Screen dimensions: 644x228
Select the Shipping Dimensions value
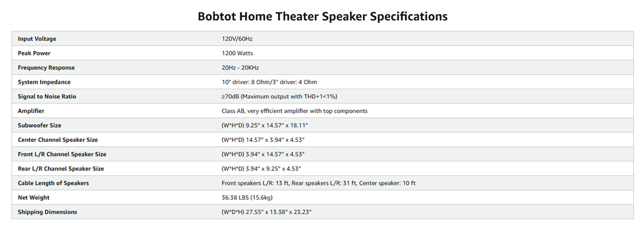266,212
